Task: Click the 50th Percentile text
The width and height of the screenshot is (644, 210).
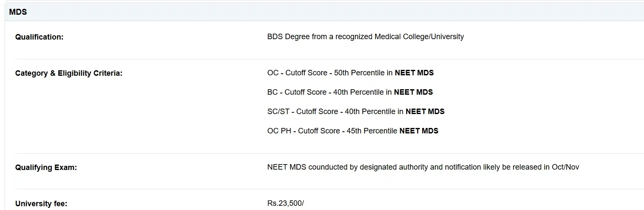Action: pyautogui.click(x=359, y=73)
